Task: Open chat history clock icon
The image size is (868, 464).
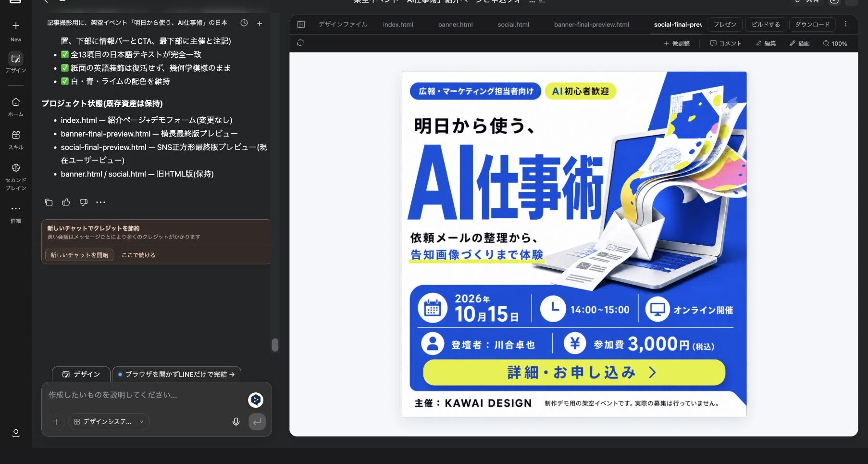Action: point(244,23)
